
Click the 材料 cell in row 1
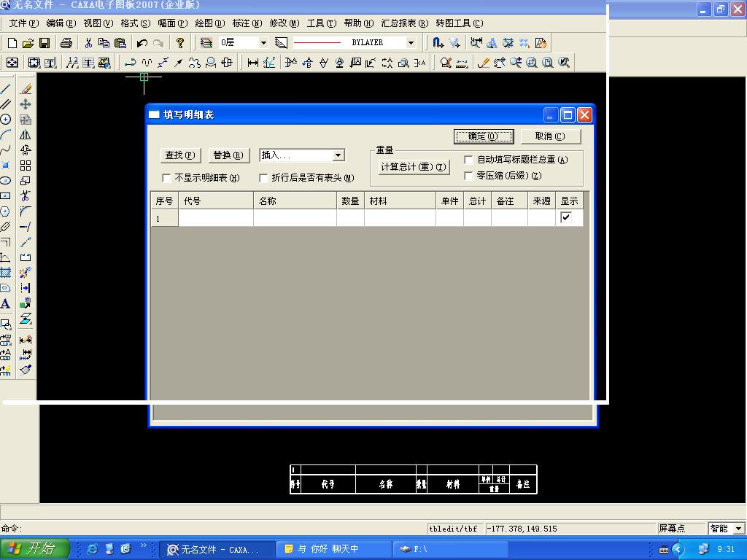[400, 218]
